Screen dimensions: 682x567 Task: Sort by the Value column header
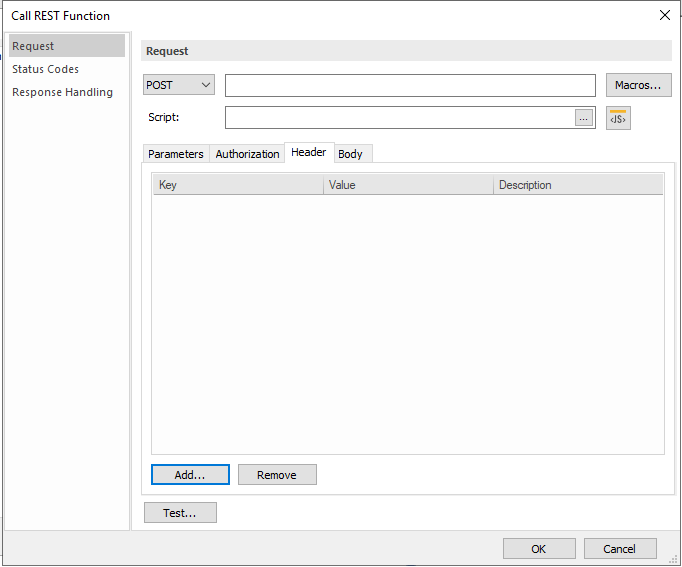point(408,185)
